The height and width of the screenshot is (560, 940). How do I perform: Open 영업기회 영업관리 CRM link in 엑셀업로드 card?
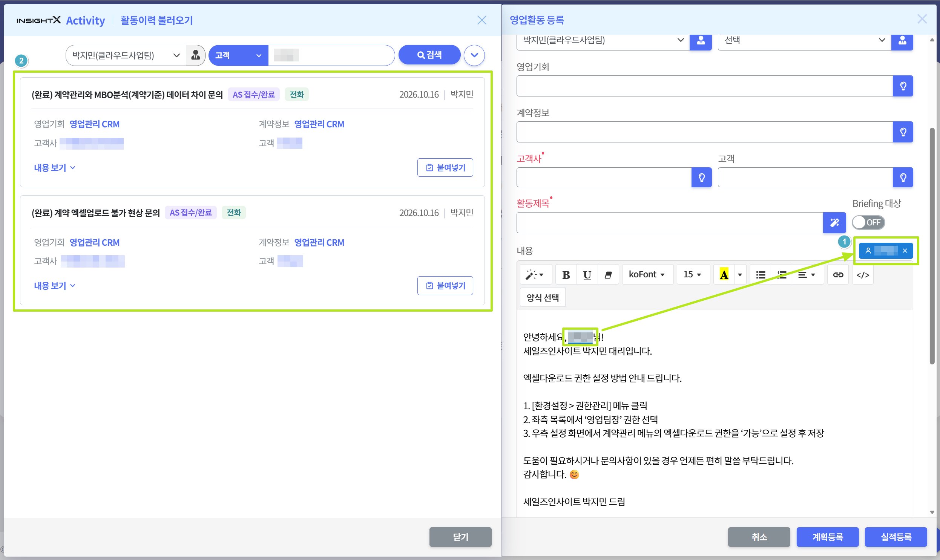coord(94,242)
